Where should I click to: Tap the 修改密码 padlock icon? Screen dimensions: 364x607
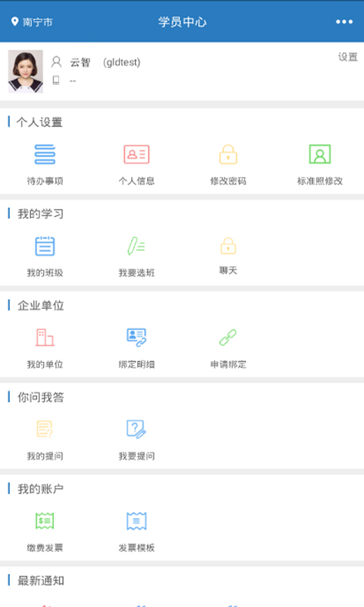click(x=227, y=155)
